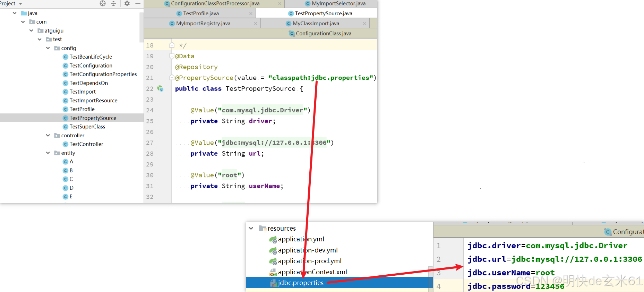The height and width of the screenshot is (292, 644).
Task: Select entity class C
Action: [68, 179]
